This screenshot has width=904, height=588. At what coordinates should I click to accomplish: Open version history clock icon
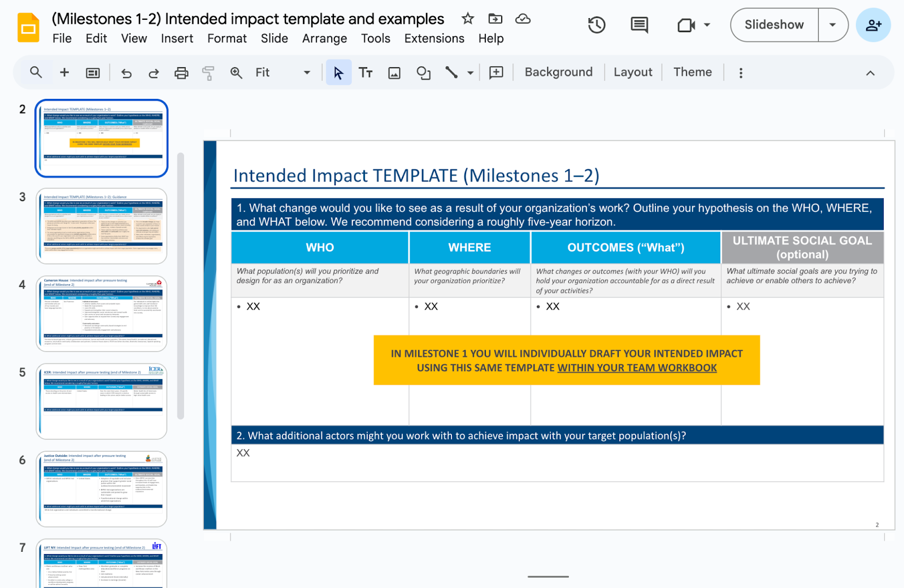point(597,25)
